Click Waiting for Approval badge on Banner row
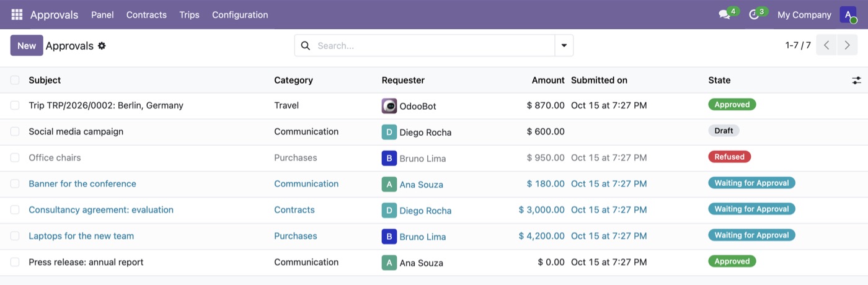The image size is (868, 285). tap(751, 183)
